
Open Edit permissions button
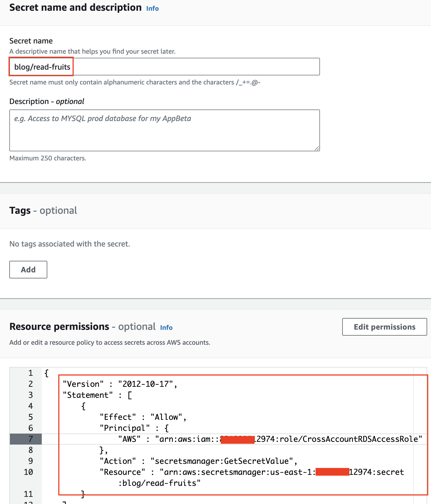coord(384,327)
